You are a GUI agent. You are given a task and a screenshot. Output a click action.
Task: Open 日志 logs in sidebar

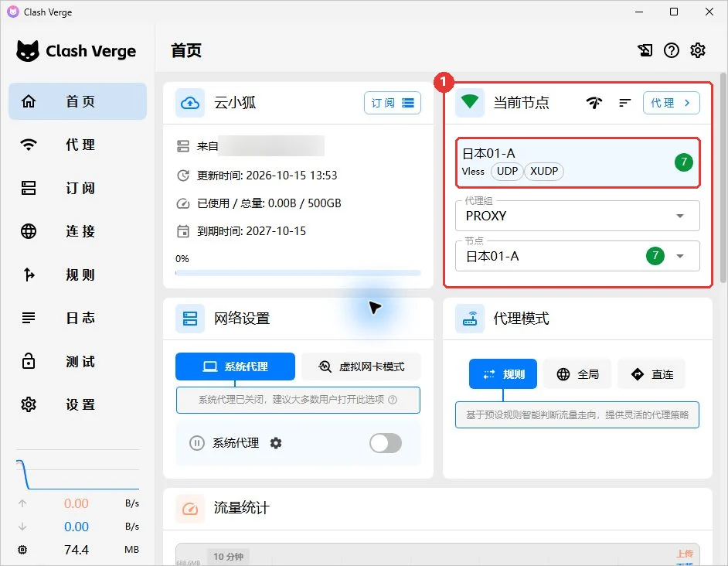[x=77, y=318]
